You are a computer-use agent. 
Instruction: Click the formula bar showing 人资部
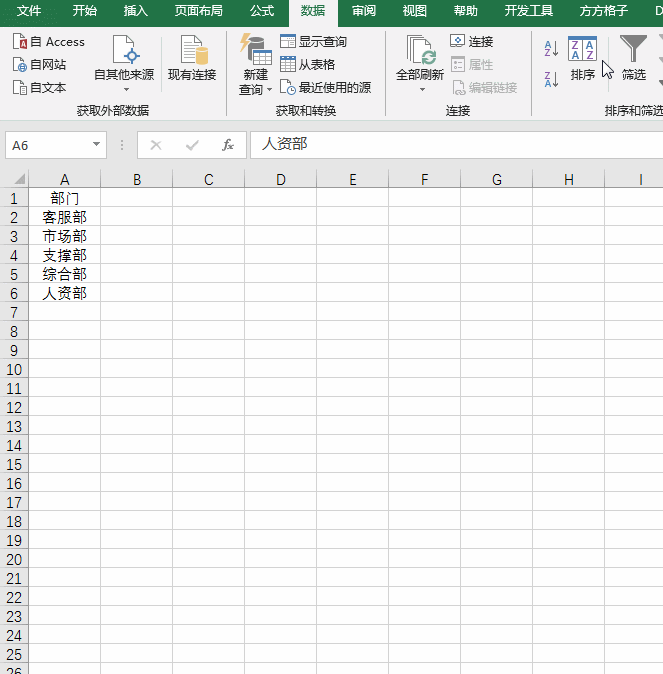tap(457, 145)
